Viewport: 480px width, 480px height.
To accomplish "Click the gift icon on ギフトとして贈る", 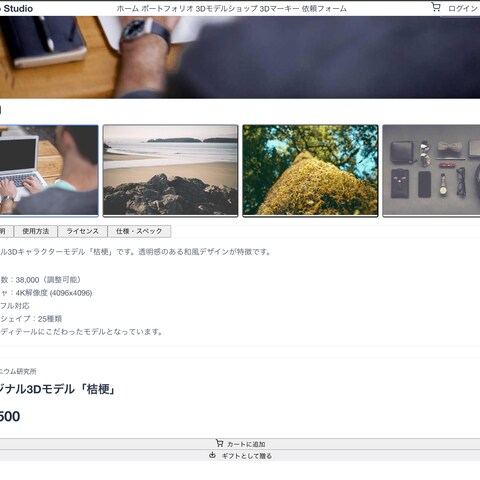I will 212,455.
